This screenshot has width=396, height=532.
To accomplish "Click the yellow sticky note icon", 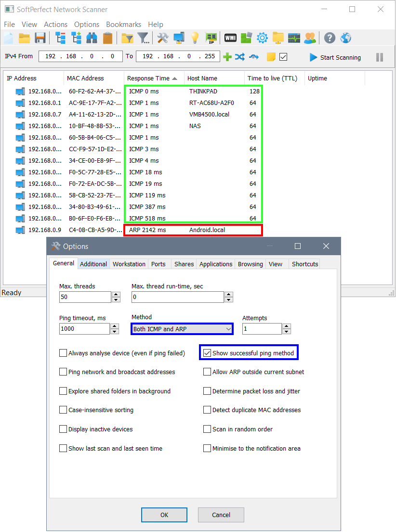I will [x=271, y=57].
